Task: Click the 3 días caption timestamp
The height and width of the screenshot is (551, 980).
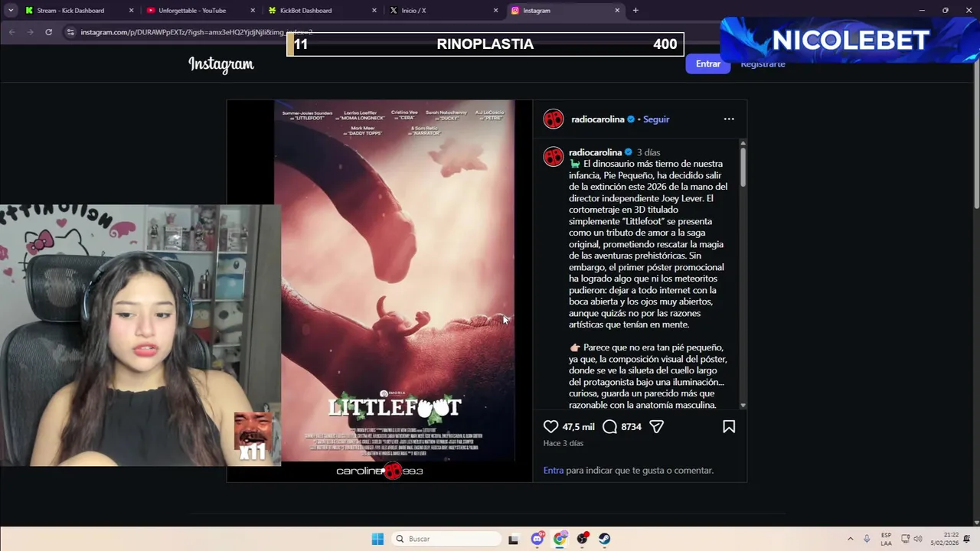Action: [x=648, y=152]
